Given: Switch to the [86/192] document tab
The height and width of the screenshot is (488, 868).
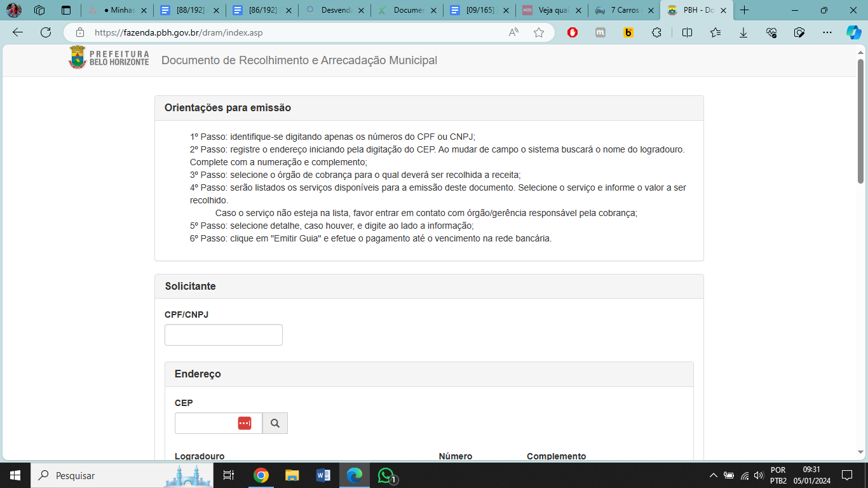Looking at the screenshot, I should click(x=262, y=10).
